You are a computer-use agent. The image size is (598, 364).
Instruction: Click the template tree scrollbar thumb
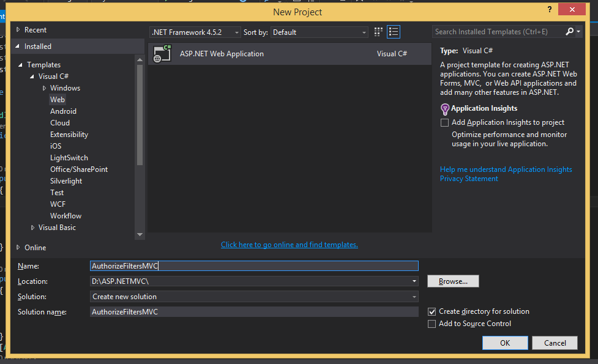[x=140, y=115]
